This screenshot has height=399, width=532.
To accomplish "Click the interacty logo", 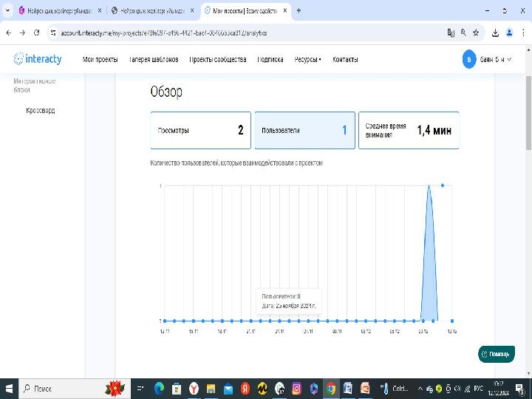I will (x=38, y=59).
